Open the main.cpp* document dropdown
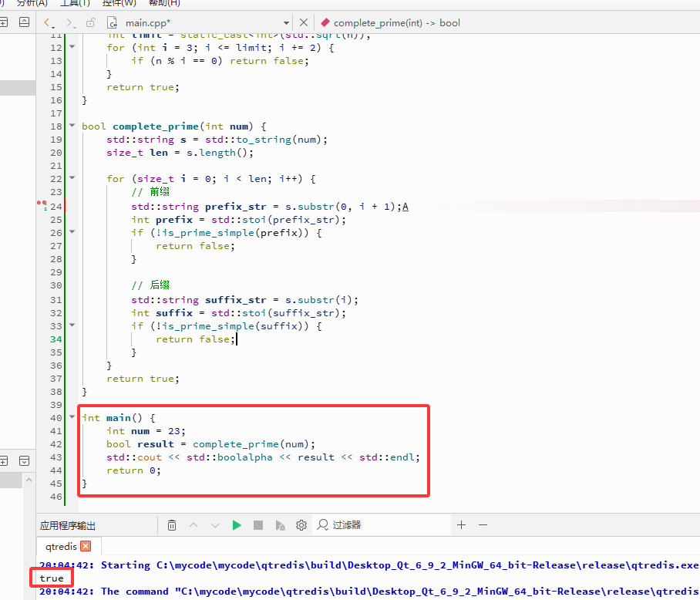 coord(286,23)
